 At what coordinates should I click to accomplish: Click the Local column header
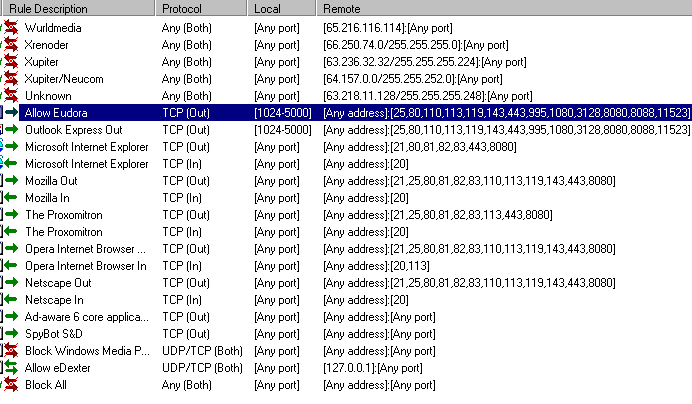pyautogui.click(x=282, y=8)
